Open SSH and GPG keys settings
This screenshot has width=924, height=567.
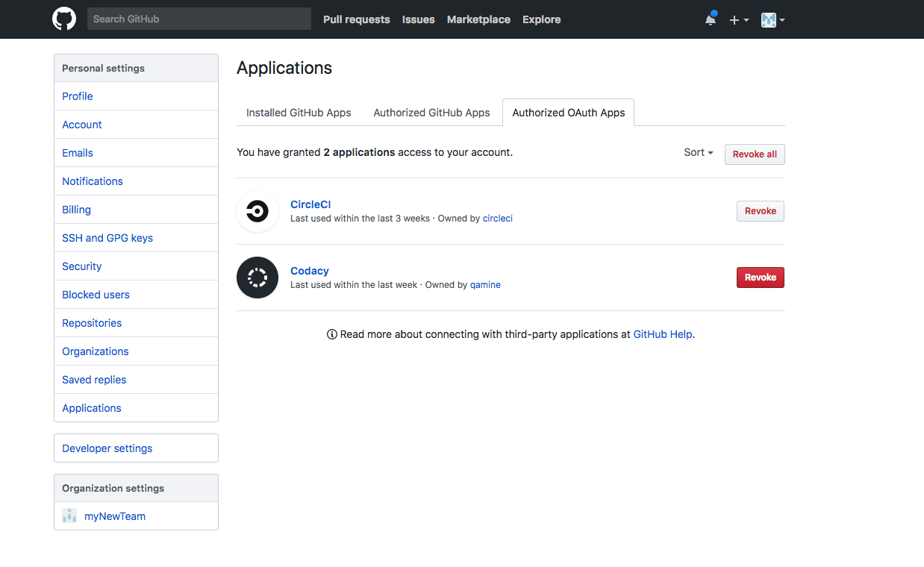(x=107, y=238)
